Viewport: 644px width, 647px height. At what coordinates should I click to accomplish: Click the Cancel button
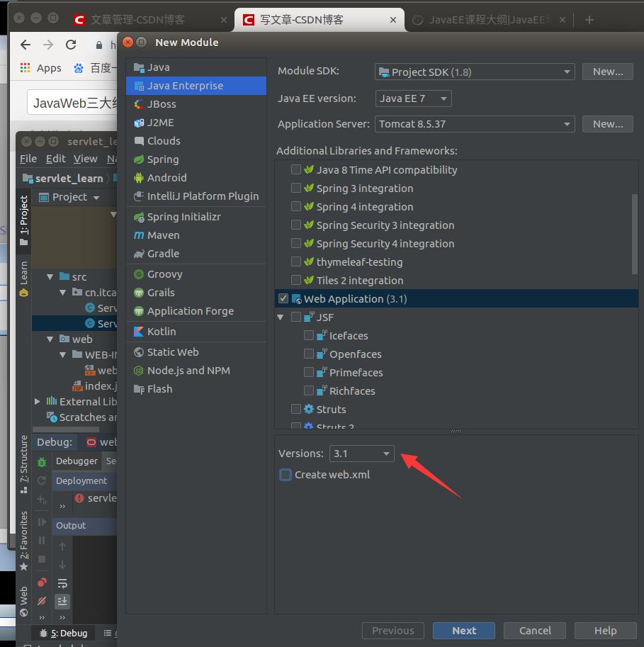tap(535, 631)
